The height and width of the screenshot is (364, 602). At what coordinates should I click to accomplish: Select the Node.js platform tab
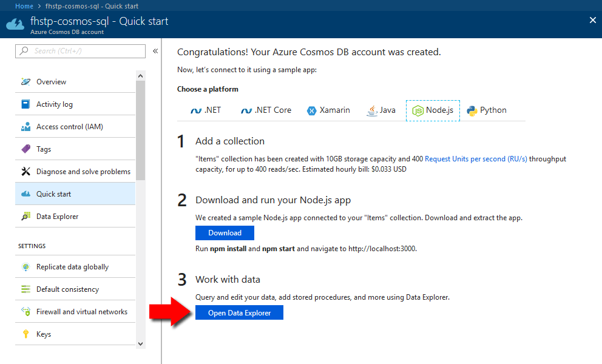(x=433, y=110)
